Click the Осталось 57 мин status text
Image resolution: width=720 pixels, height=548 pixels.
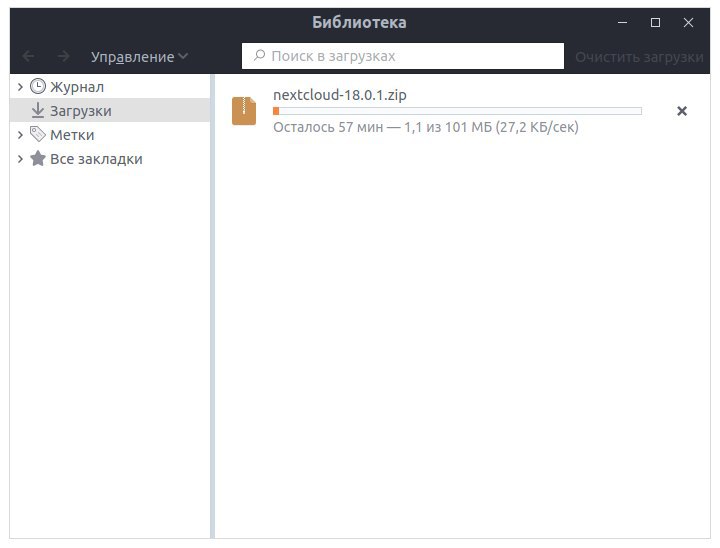tap(426, 127)
